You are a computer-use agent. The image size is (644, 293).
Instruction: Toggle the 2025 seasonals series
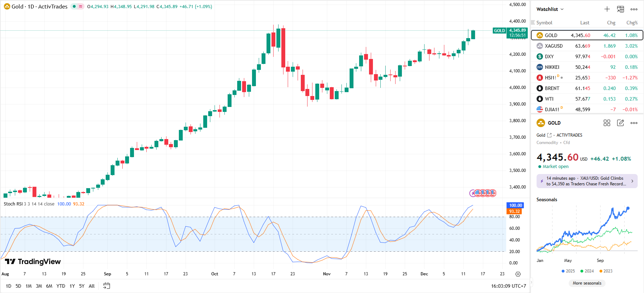[568, 271]
